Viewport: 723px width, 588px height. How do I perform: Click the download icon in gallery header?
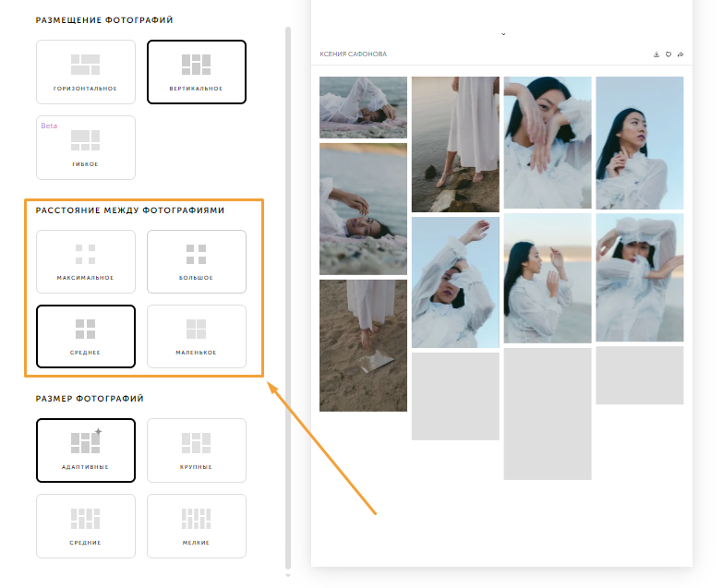coord(657,54)
